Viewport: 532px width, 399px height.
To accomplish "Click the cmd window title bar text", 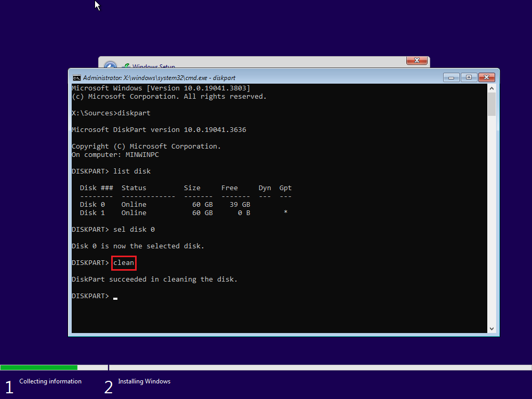I will [159, 78].
